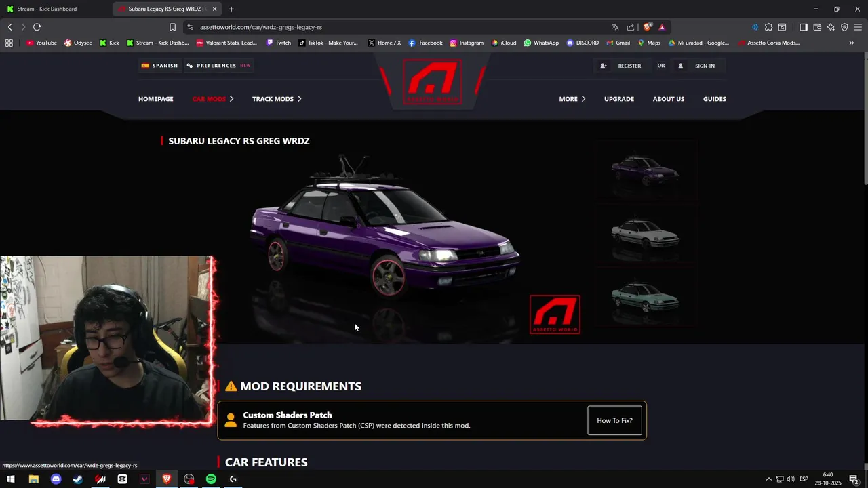Open Discord from the taskbar
The image size is (868, 488).
point(56,479)
